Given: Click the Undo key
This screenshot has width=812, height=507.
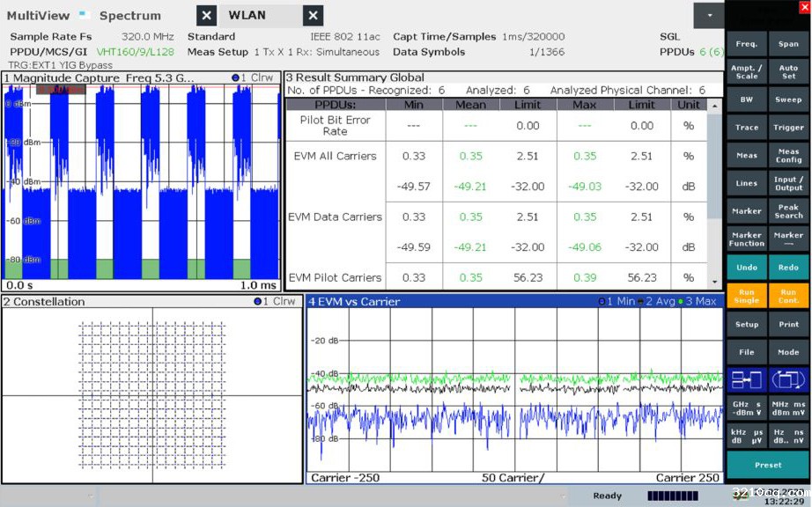Looking at the screenshot, I should pyautogui.click(x=746, y=268).
